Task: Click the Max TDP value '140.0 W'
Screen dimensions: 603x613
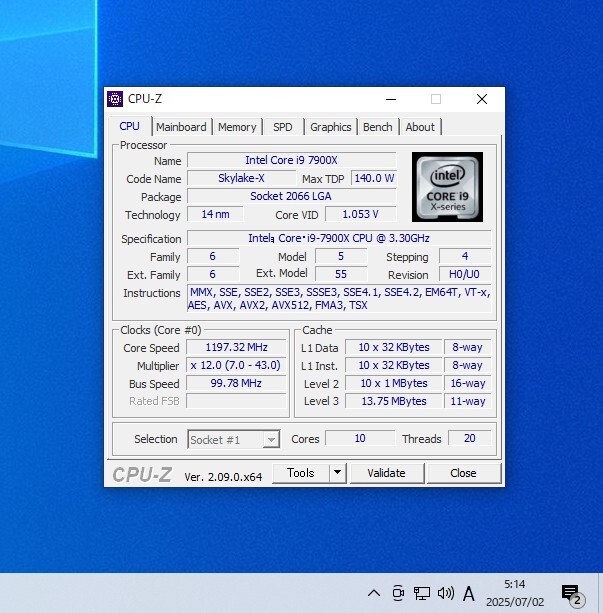Action: [x=374, y=178]
